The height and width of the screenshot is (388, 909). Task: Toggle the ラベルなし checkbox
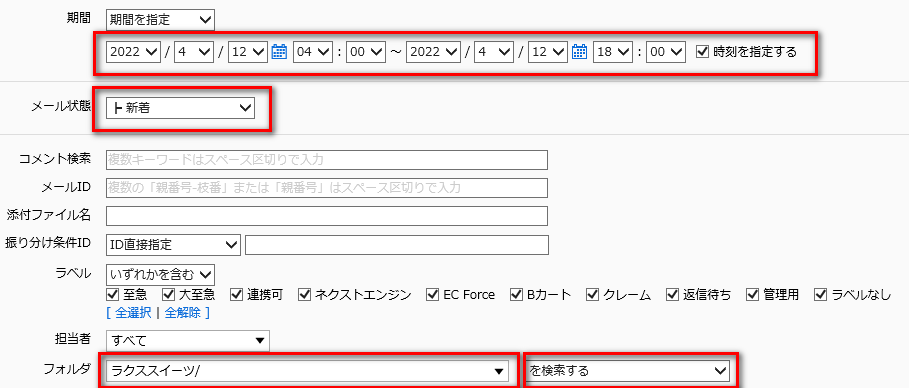[820, 295]
